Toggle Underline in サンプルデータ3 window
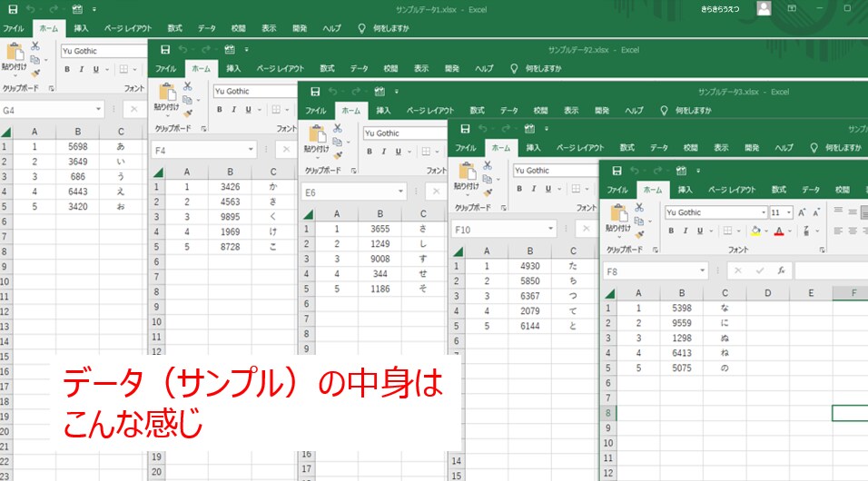 point(398,152)
